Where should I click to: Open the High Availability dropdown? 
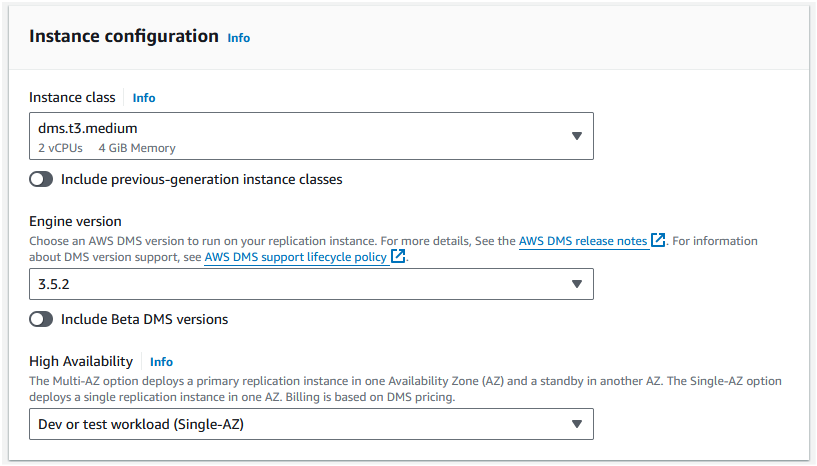pyautogui.click(x=311, y=424)
